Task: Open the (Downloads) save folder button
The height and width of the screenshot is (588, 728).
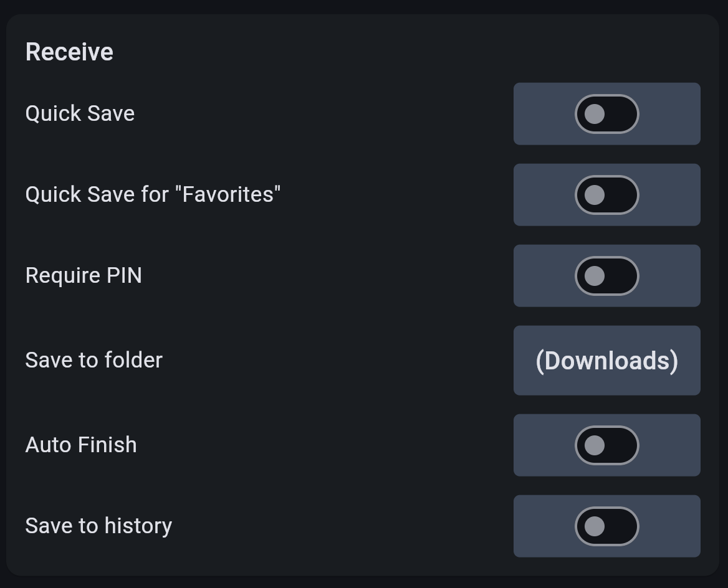Action: (606, 361)
